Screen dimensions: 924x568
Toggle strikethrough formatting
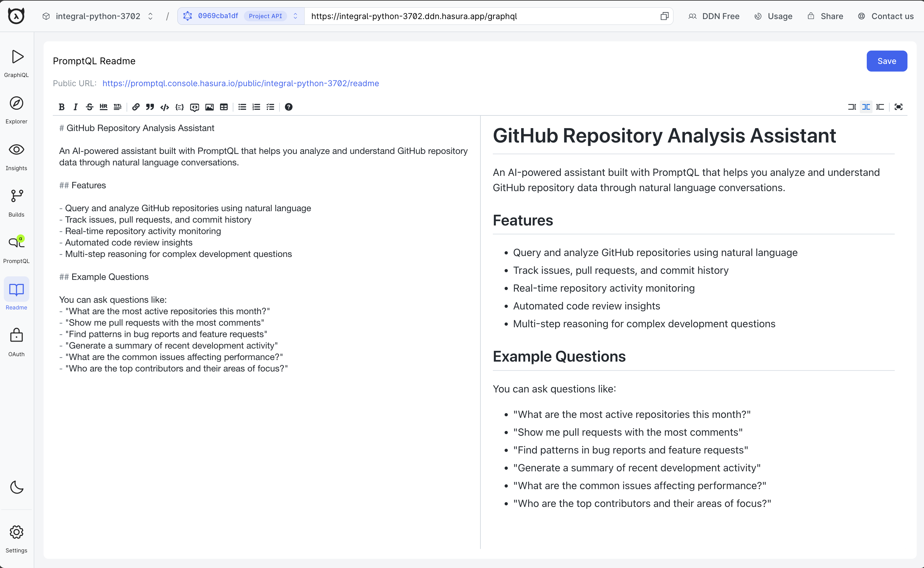(89, 107)
